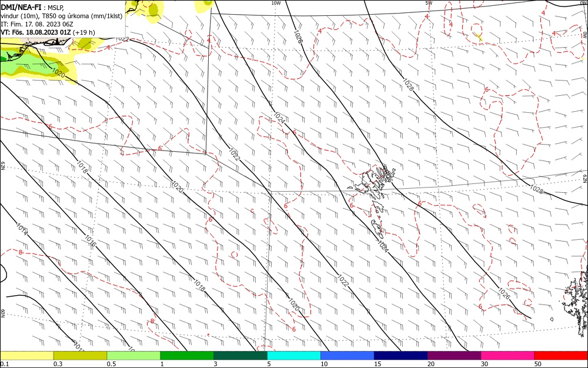
Task: Click the navy 15 mm legend swatch
Action: point(401,355)
